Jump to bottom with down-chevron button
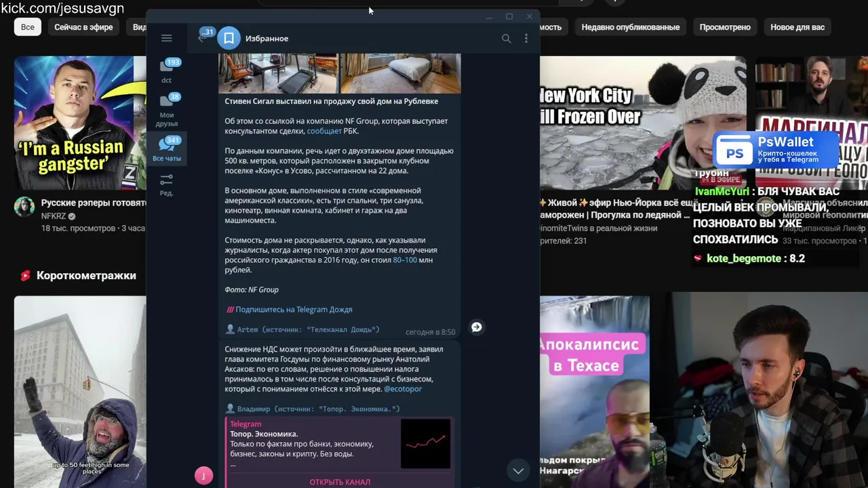868x488 pixels. coord(518,470)
